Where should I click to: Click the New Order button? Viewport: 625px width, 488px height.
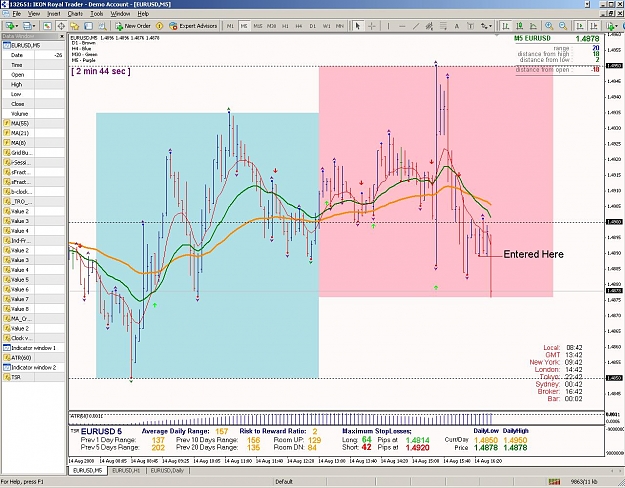133,26
